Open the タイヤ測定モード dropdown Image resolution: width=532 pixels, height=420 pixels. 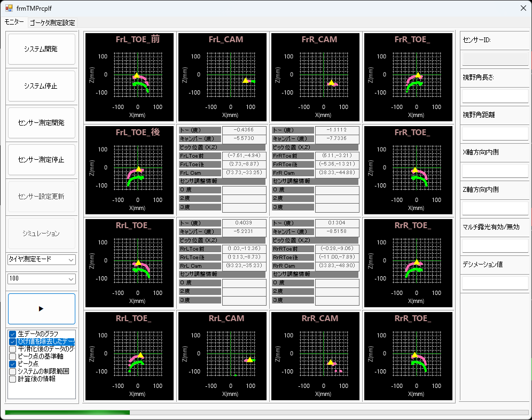pyautogui.click(x=41, y=259)
